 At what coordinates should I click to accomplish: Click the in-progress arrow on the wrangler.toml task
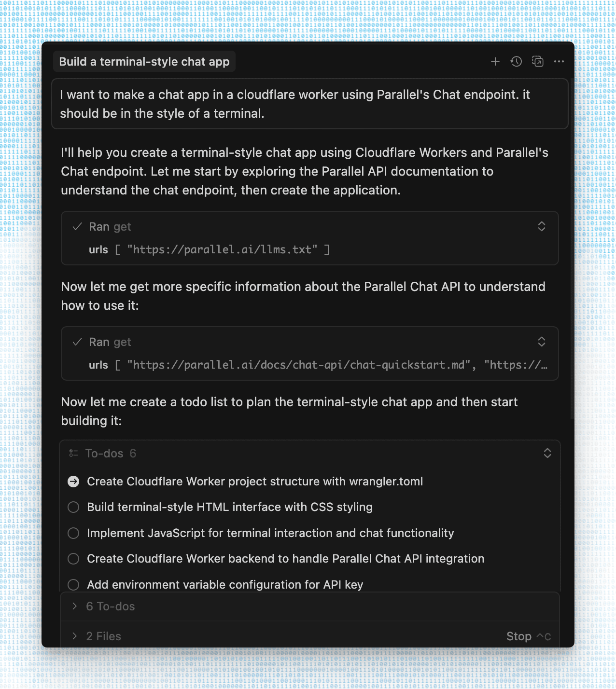click(x=73, y=481)
